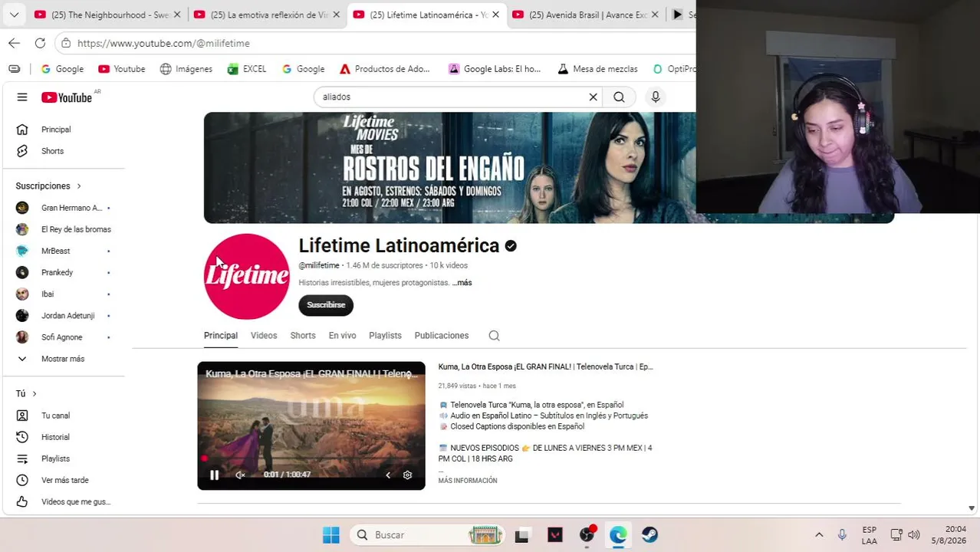980x552 pixels.
Task: Click the magnifier search button
Action: coord(619,97)
